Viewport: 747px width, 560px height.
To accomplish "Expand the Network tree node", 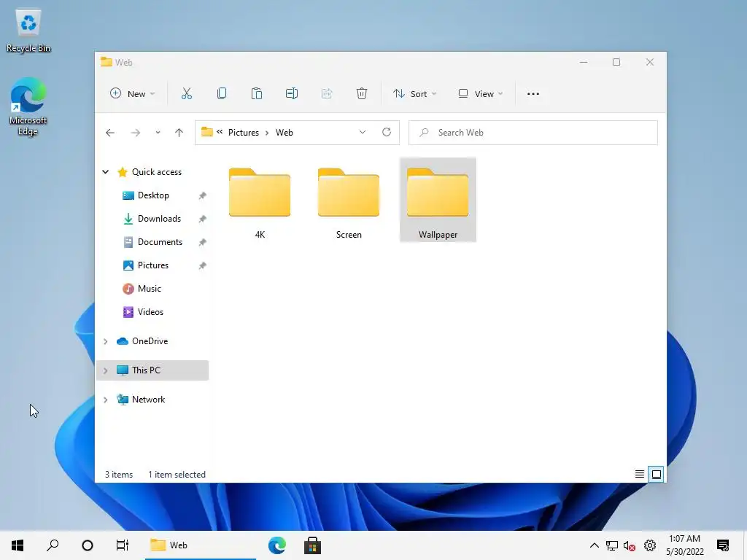I will (x=106, y=400).
